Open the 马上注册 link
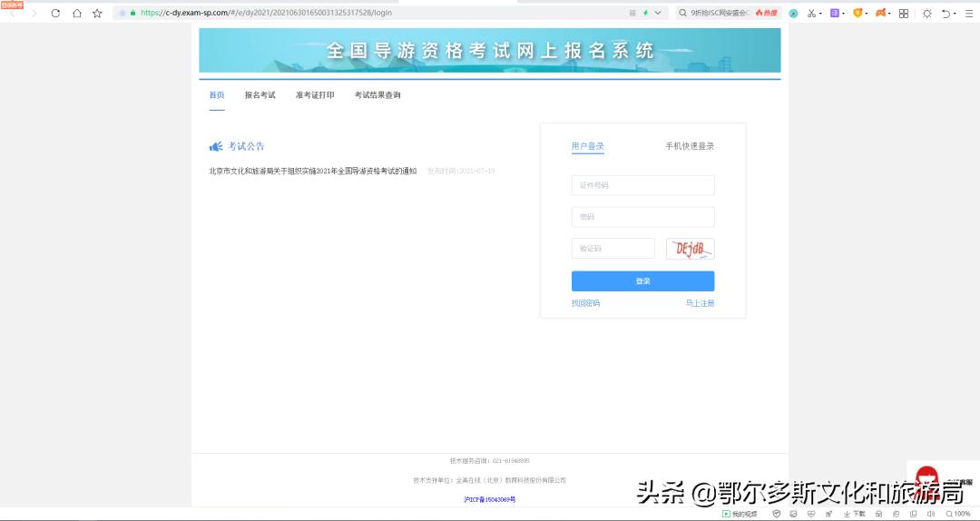 (x=700, y=303)
